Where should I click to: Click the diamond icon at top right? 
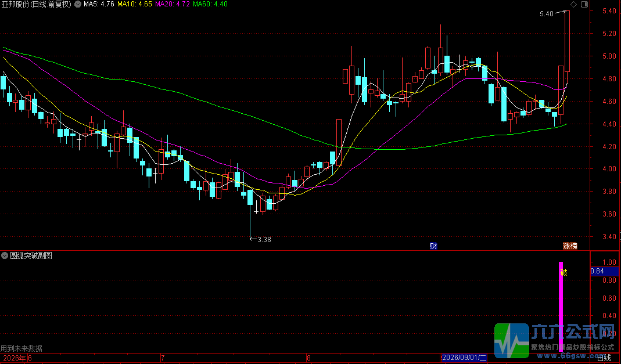pos(573,4)
